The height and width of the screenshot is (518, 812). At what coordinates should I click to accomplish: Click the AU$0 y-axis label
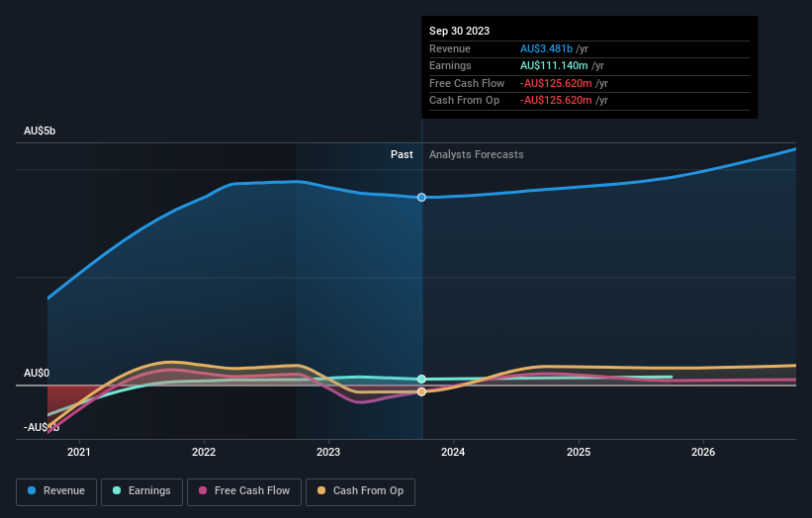pos(37,373)
